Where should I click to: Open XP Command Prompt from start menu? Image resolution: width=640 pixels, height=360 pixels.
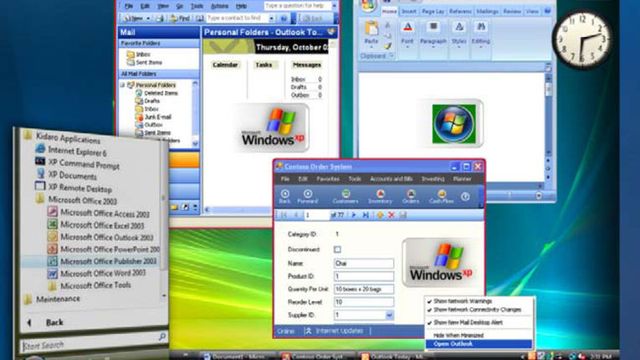[78, 164]
